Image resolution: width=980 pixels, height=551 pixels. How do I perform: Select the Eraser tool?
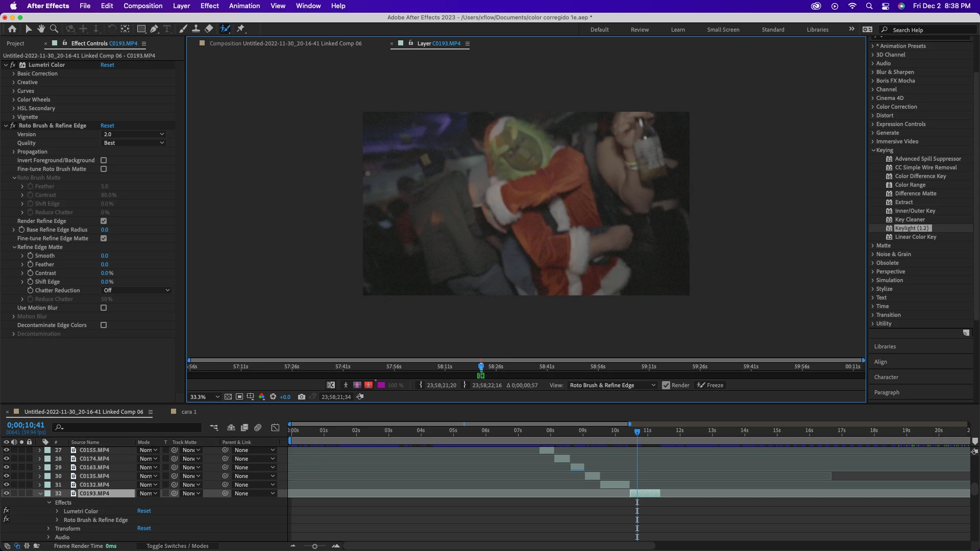coord(209,29)
